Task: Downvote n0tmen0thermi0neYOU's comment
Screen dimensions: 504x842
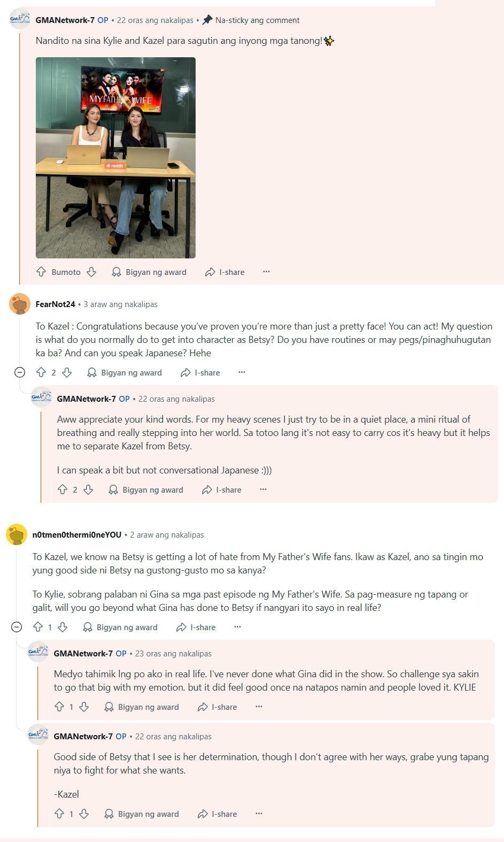Action: 63,627
